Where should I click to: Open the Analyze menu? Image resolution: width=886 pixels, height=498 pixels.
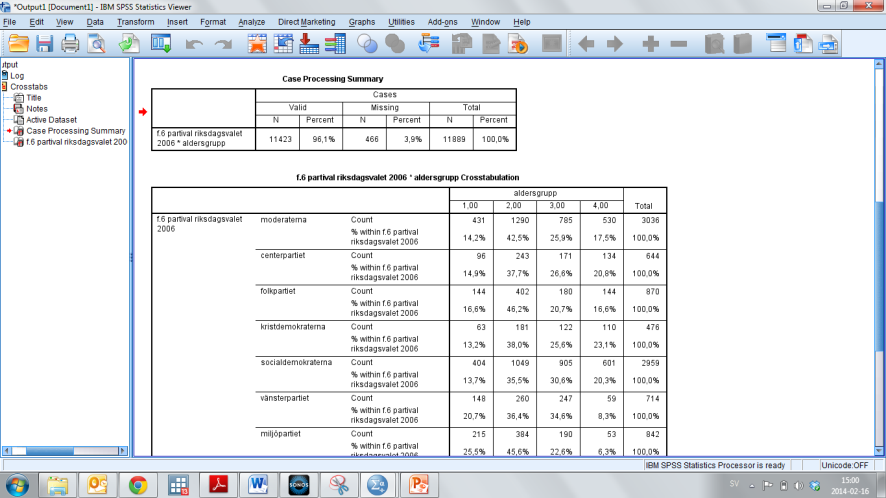pyautogui.click(x=251, y=22)
